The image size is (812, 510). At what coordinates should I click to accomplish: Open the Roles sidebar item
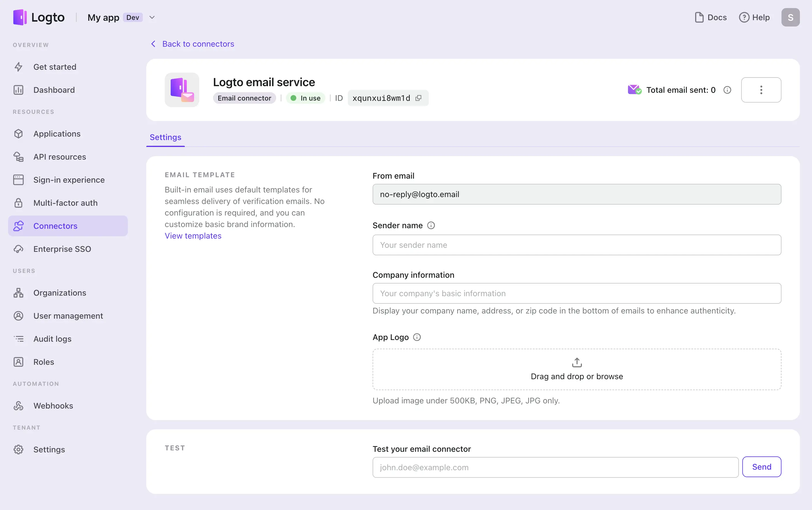pos(68,362)
